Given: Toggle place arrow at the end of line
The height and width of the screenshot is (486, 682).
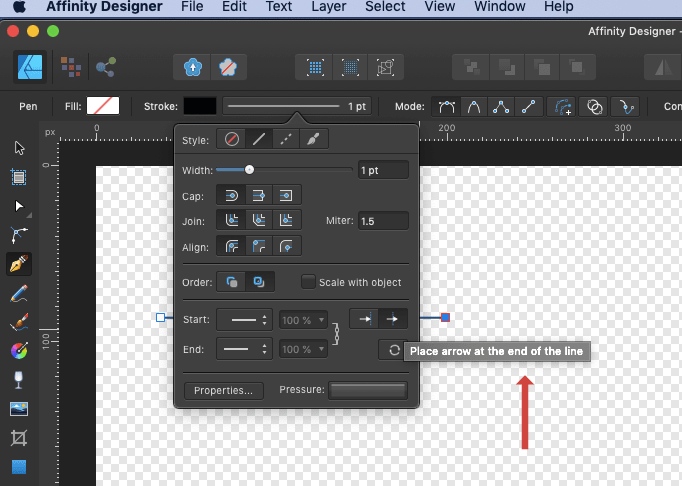Looking at the screenshot, I should (393, 319).
